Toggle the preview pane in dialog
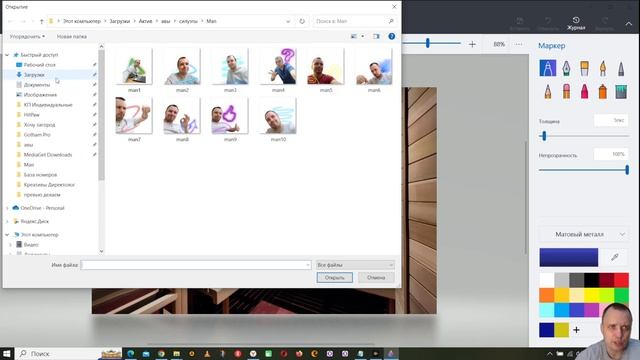The image size is (640, 360). [x=376, y=36]
